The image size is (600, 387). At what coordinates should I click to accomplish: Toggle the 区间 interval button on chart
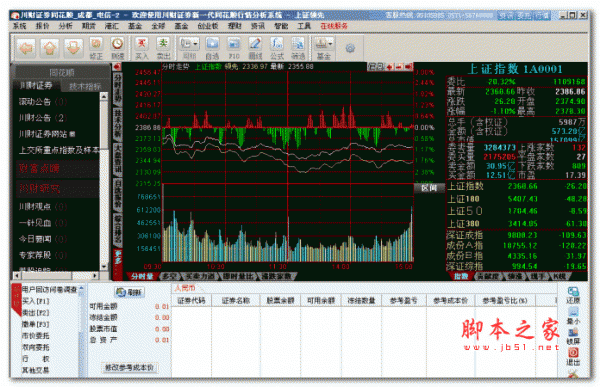coord(429,188)
